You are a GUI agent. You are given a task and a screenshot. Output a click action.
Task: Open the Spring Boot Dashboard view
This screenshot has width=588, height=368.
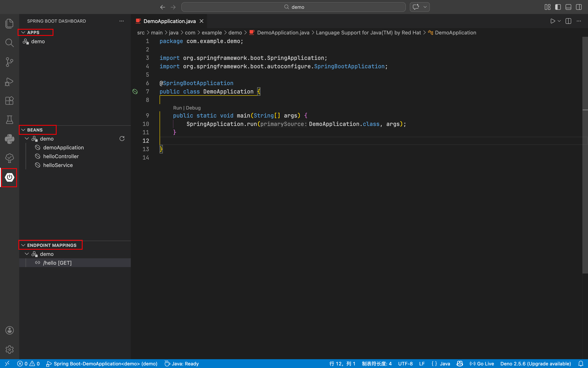[9, 177]
